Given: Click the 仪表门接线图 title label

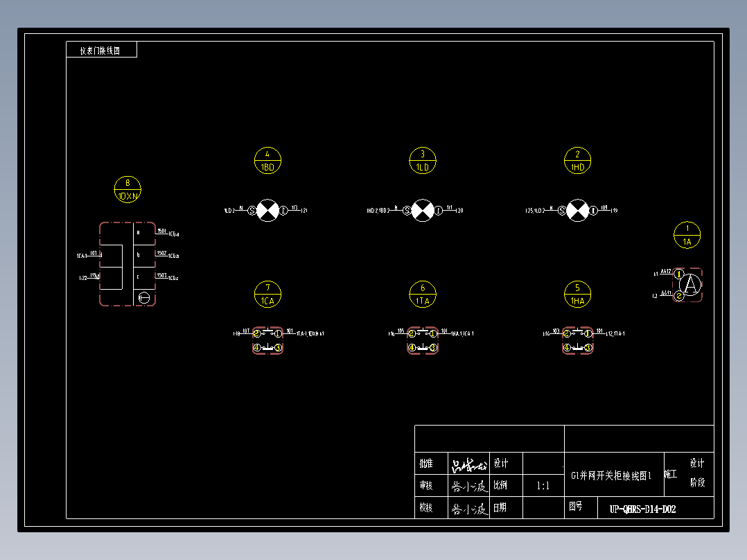Looking at the screenshot, I should coord(100,51).
